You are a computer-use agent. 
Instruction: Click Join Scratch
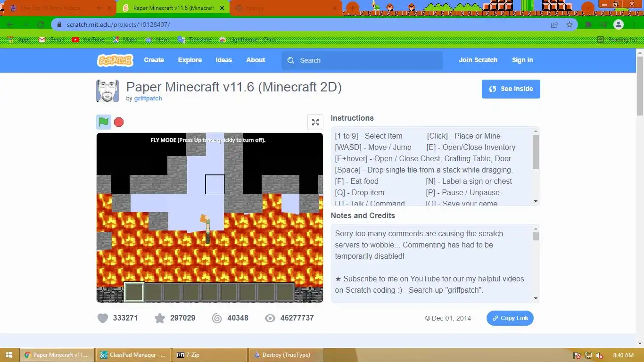click(478, 60)
